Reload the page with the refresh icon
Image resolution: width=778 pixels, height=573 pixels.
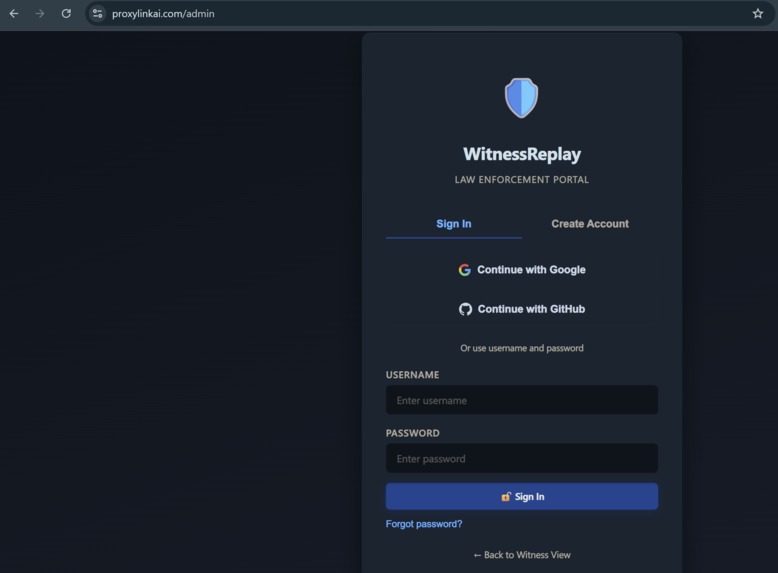(66, 13)
